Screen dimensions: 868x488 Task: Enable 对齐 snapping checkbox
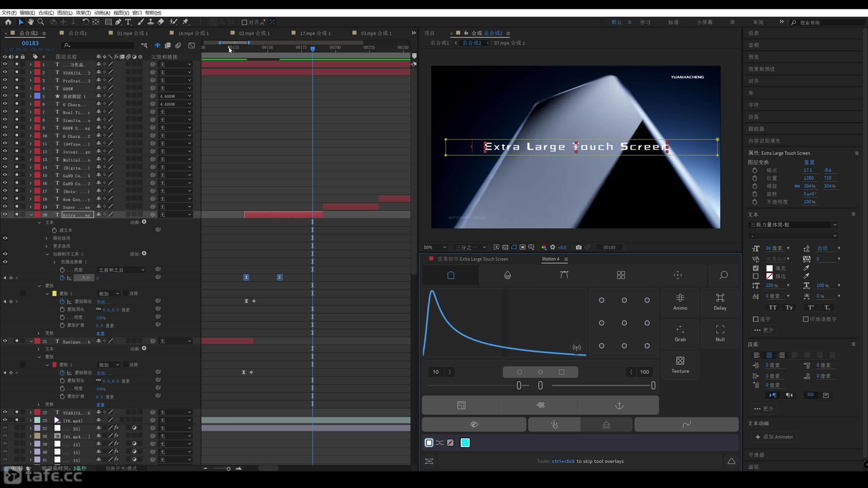click(244, 22)
